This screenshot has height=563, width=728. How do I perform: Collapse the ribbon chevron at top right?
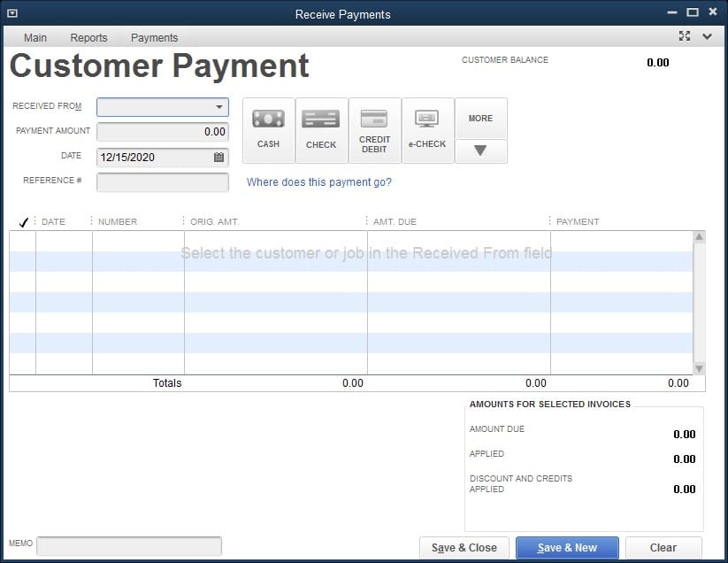[x=707, y=36]
